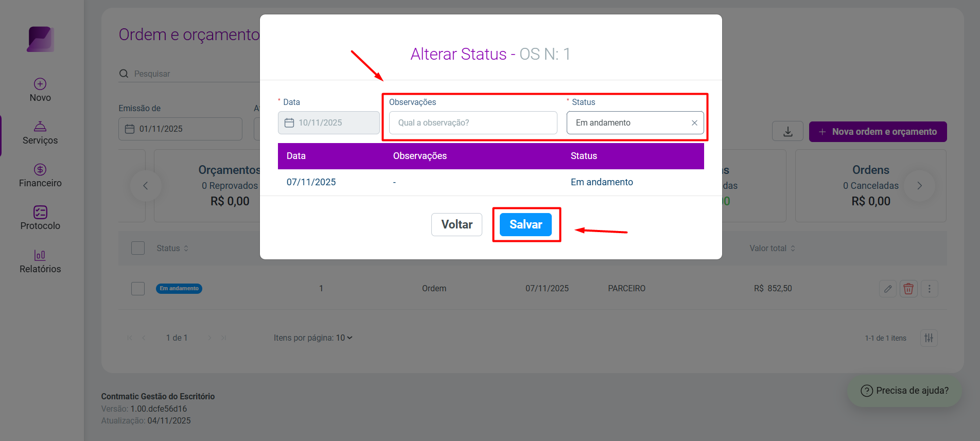Click the Ordem type cell in row
The width and height of the screenshot is (980, 441).
point(434,289)
